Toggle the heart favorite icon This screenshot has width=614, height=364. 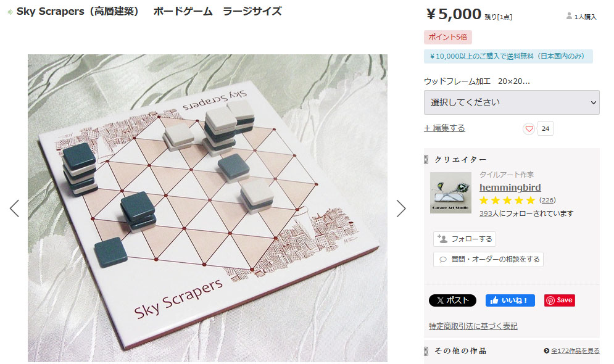(529, 128)
